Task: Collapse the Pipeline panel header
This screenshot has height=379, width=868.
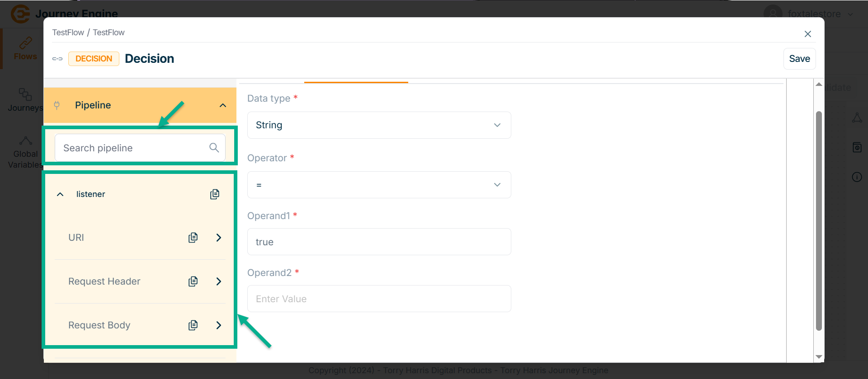Action: pos(222,105)
